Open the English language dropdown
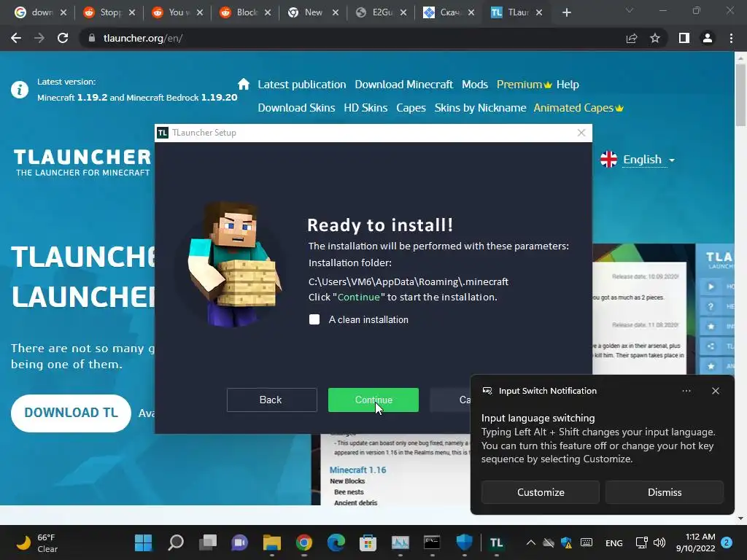 click(x=638, y=160)
